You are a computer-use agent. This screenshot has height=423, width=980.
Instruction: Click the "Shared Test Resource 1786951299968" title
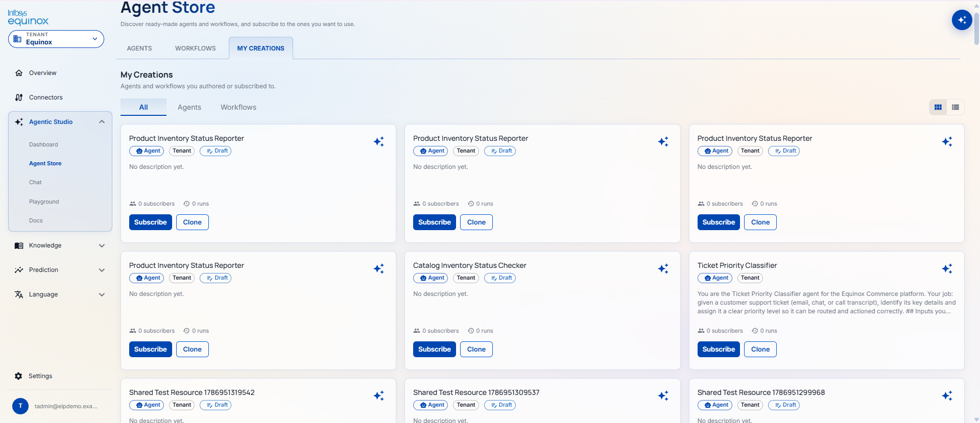point(761,392)
